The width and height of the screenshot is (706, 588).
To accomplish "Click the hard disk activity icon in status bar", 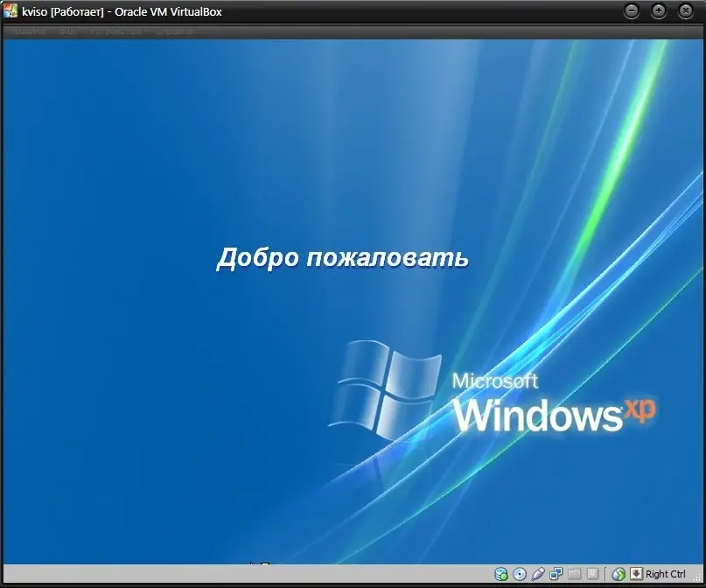I will (x=500, y=574).
